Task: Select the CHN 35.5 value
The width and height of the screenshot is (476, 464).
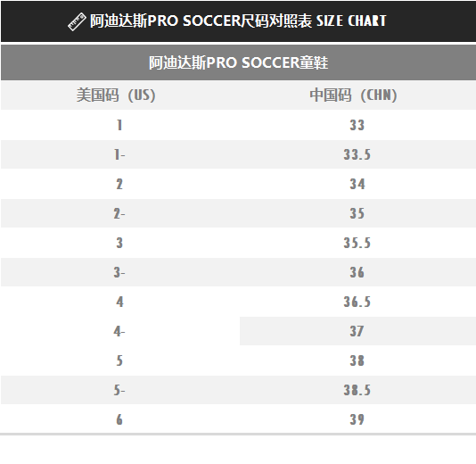Action: (357, 243)
